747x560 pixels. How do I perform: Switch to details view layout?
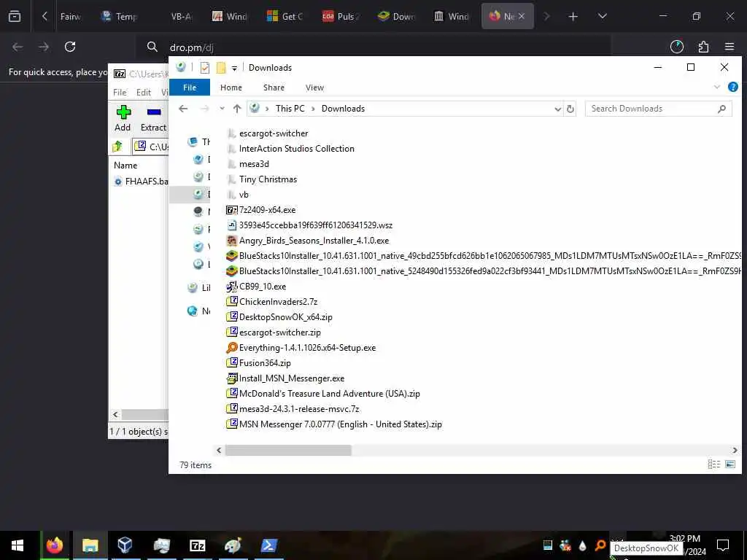(714, 464)
